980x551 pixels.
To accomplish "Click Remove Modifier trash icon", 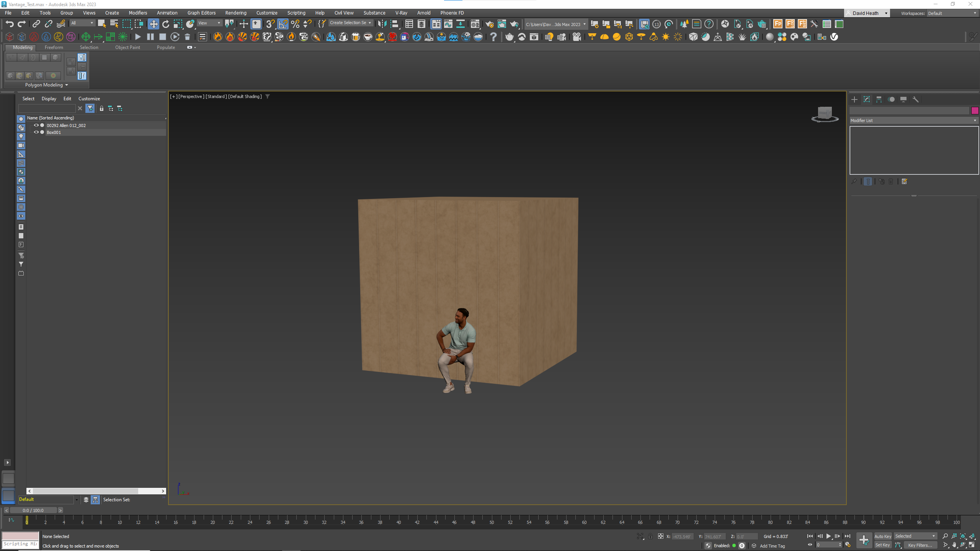I will coord(891,181).
